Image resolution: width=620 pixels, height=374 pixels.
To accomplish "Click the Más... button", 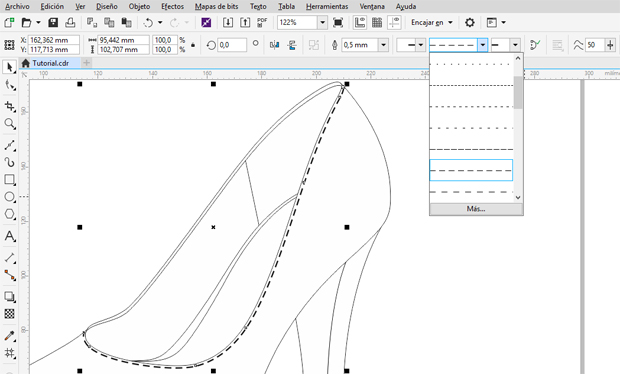I will (476, 209).
